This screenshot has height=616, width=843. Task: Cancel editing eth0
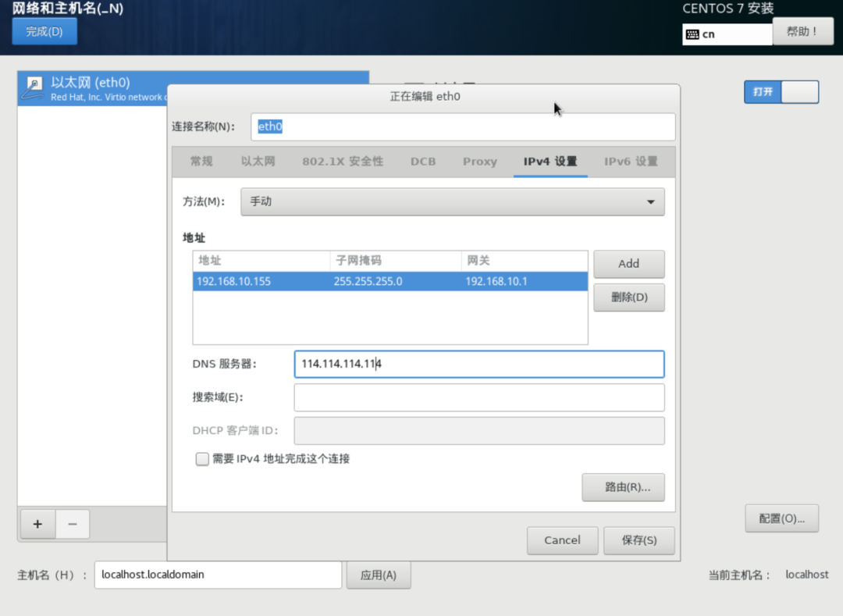tap(562, 540)
